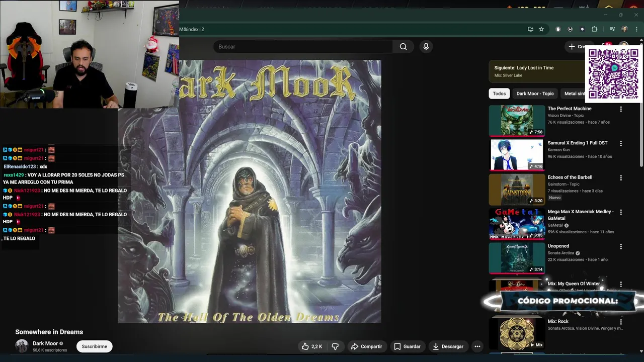Click the Crear button

click(576, 47)
